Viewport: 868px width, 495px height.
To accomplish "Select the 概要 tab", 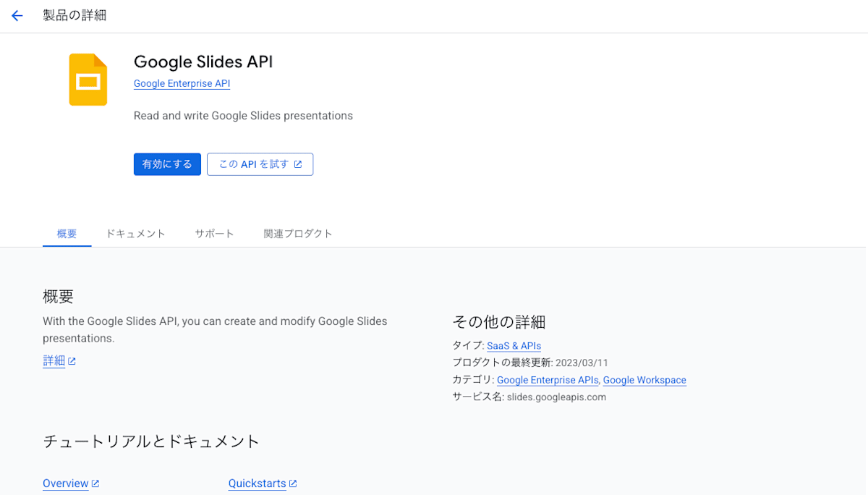I will [x=67, y=234].
